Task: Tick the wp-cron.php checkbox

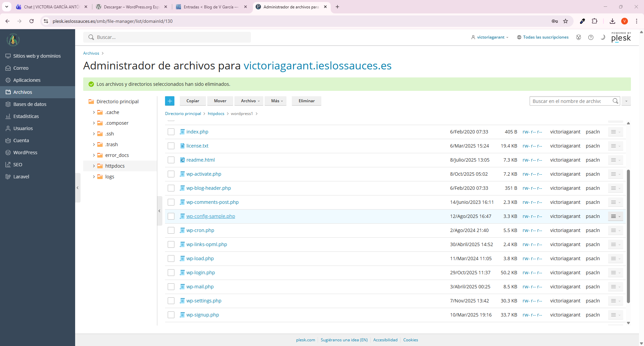Action: pyautogui.click(x=171, y=230)
